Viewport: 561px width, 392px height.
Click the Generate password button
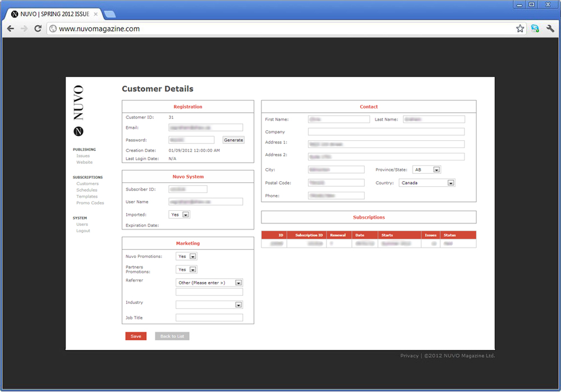pos(233,140)
